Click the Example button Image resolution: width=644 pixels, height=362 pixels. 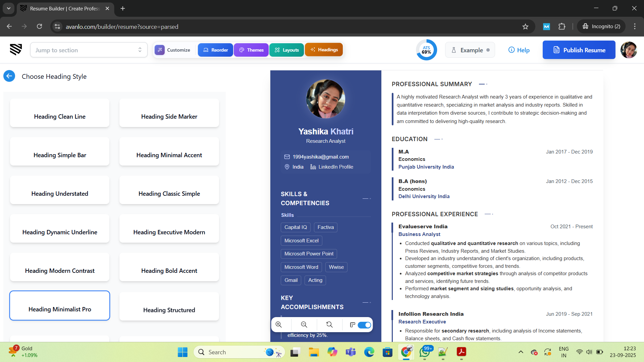click(x=470, y=50)
